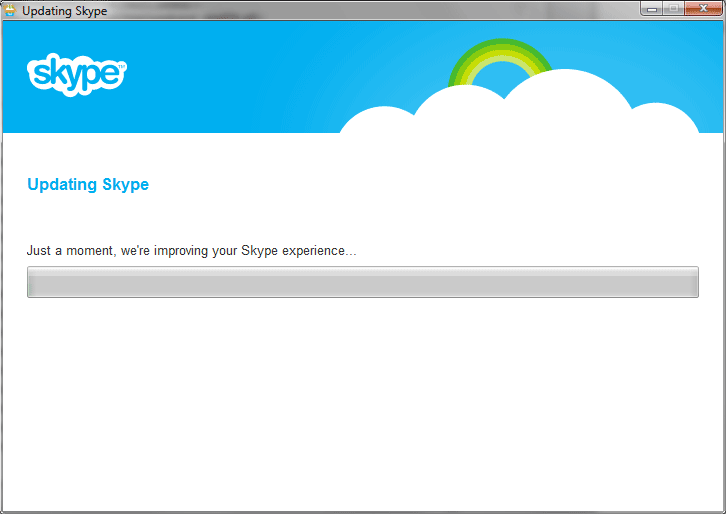
Task: Click the "Updating Skype" blue heading
Action: (x=88, y=184)
